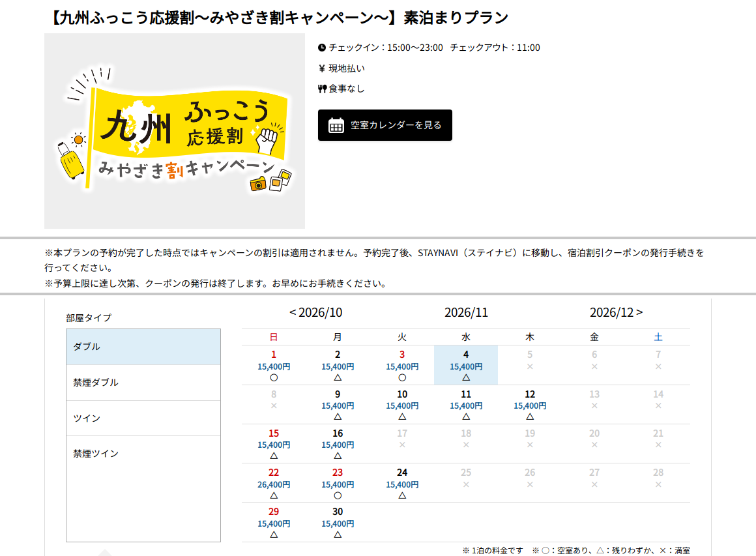The width and height of the screenshot is (756, 556).
Task: Open the 空室カレンダーを見る button
Action: click(385, 125)
